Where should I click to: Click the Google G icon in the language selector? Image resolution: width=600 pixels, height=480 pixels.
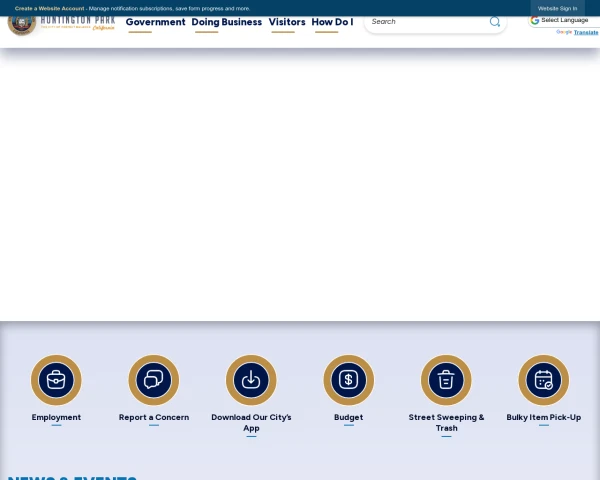point(535,20)
